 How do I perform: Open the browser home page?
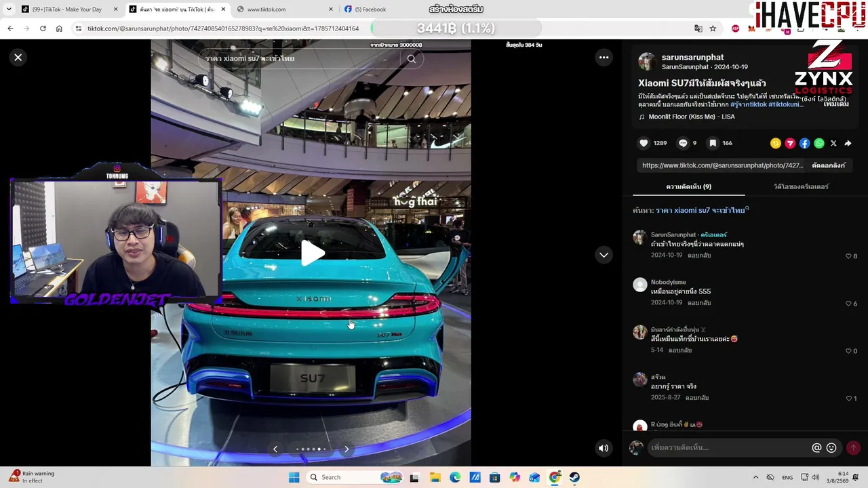tap(59, 28)
